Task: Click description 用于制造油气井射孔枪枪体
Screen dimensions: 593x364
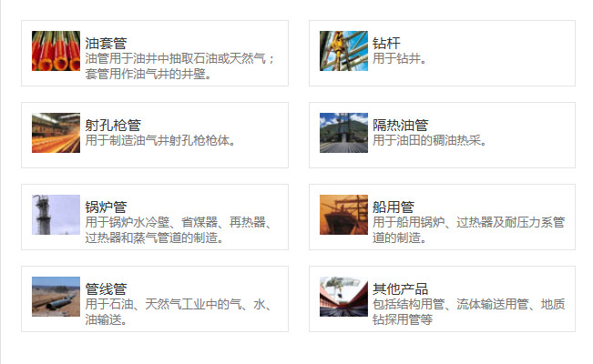Action: [x=159, y=141]
